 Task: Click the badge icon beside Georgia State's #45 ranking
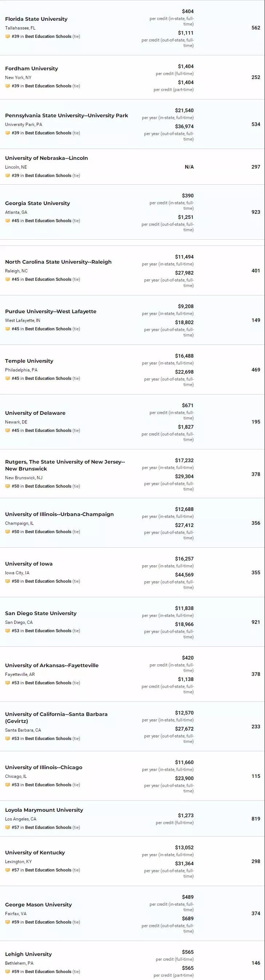[8, 221]
